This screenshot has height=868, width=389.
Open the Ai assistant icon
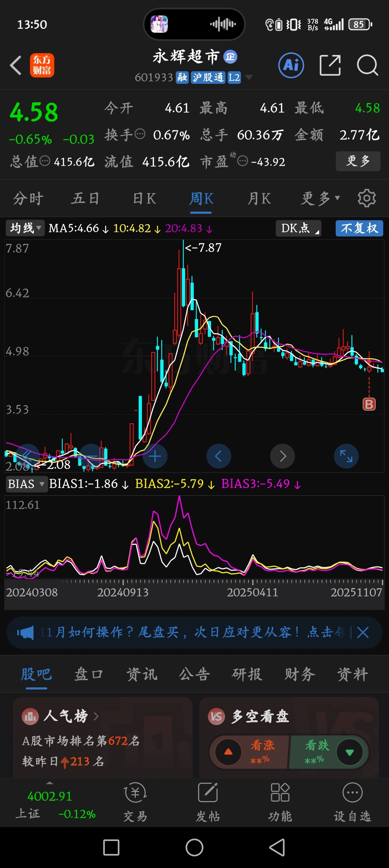pyautogui.click(x=291, y=65)
